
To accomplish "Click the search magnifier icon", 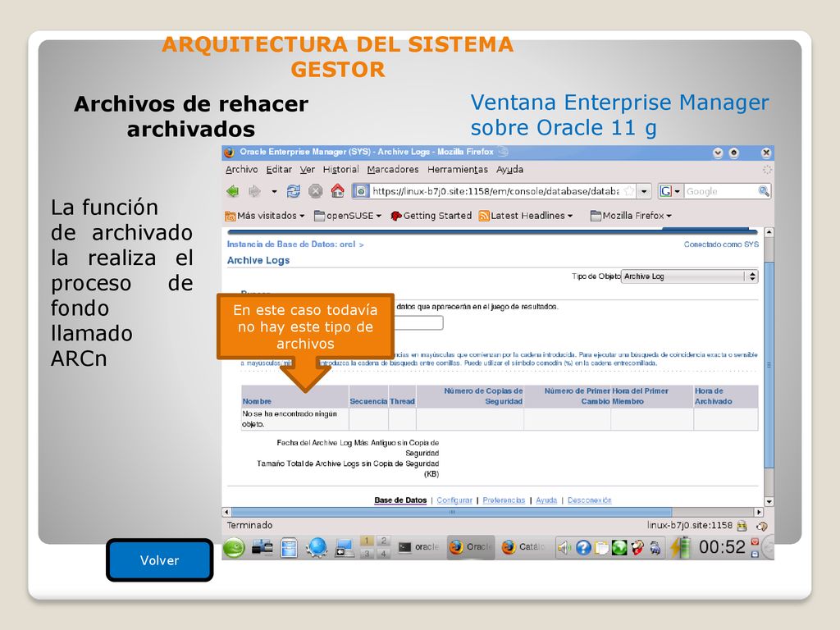I will coord(764,190).
